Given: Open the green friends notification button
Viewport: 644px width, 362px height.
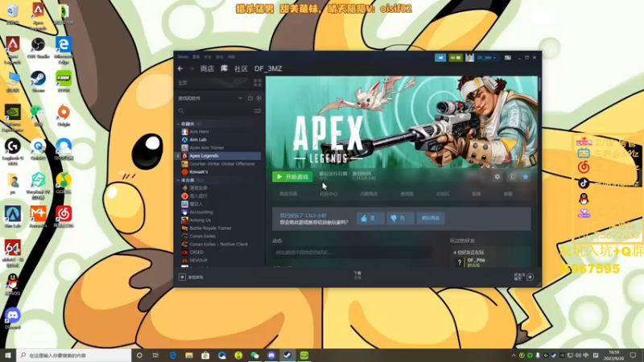Looking at the screenshot, I should pos(455,57).
